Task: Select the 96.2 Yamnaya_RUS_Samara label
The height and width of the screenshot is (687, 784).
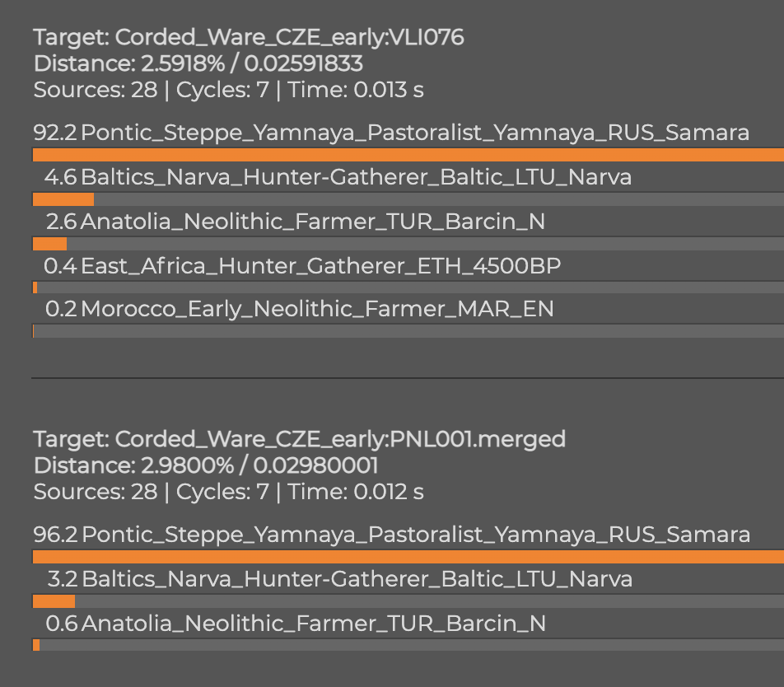Action: pos(391,535)
